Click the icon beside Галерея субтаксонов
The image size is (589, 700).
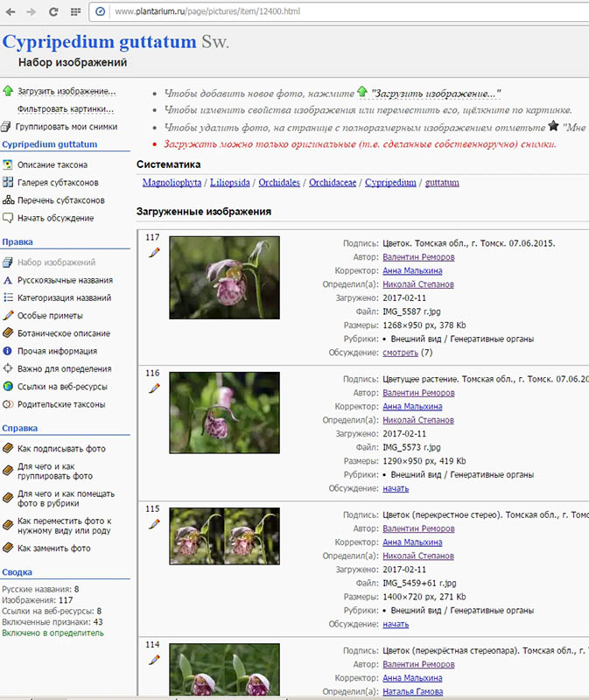point(8,182)
